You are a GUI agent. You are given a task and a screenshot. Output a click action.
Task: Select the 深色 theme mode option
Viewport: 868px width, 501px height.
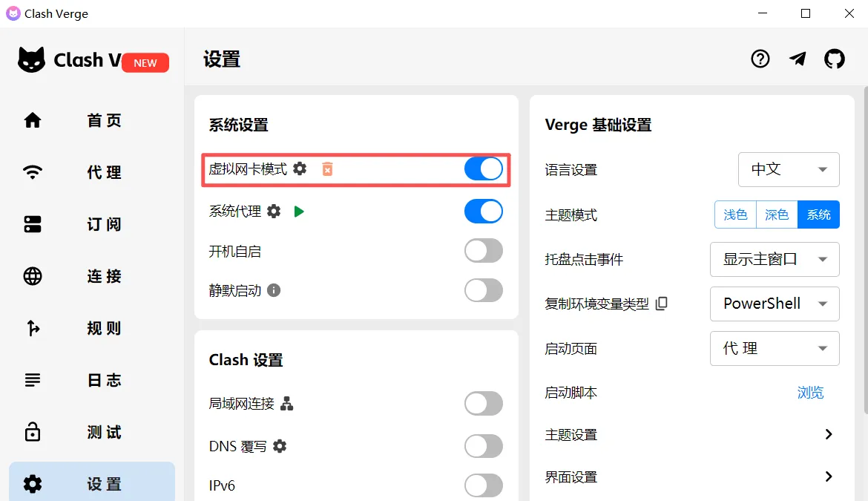(x=776, y=215)
